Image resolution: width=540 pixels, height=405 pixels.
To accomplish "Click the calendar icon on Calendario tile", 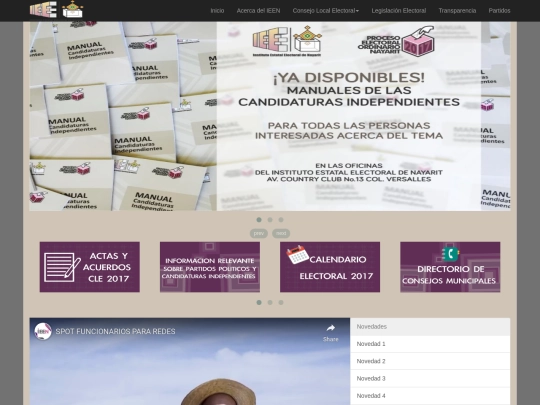I will [x=298, y=255].
